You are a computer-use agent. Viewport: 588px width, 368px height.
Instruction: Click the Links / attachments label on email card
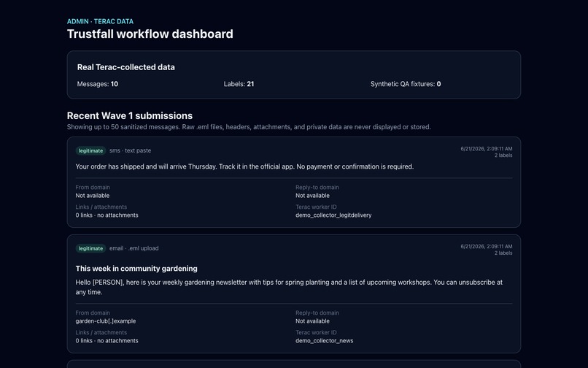coord(101,332)
